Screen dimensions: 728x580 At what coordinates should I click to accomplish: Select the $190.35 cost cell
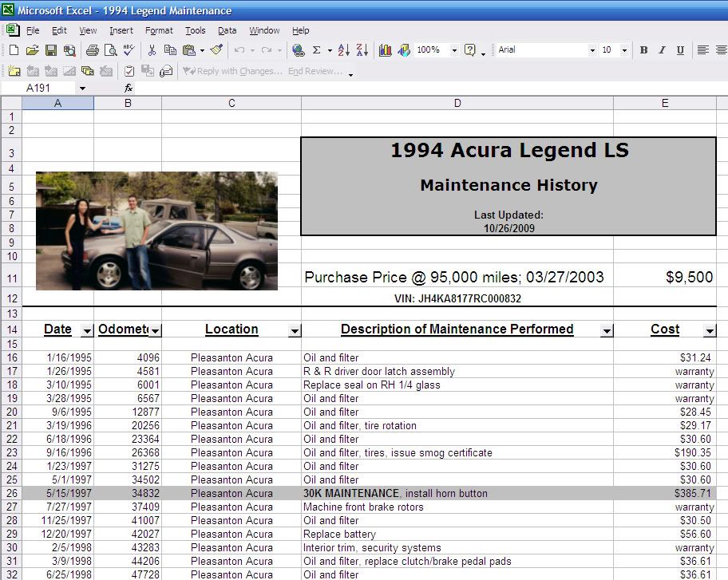click(665, 452)
